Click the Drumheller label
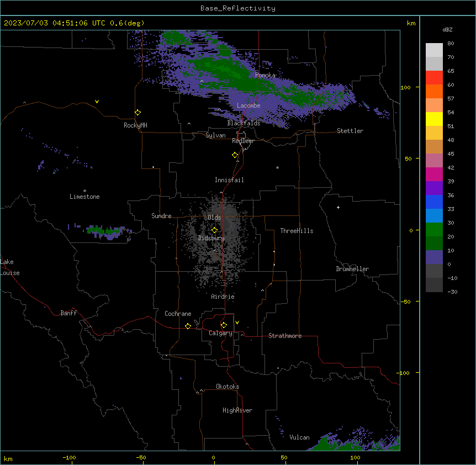The height and width of the screenshot is (465, 476). tap(352, 269)
